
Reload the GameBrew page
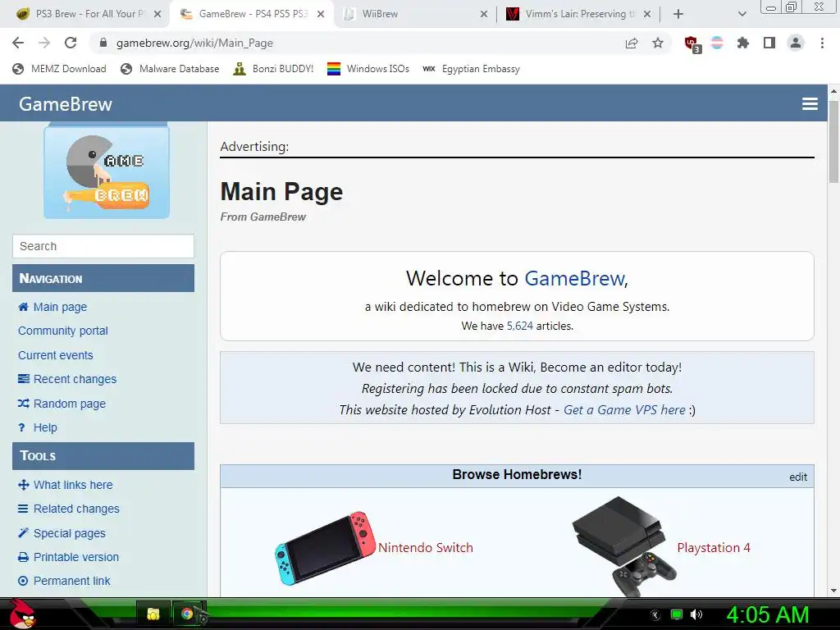pyautogui.click(x=71, y=43)
